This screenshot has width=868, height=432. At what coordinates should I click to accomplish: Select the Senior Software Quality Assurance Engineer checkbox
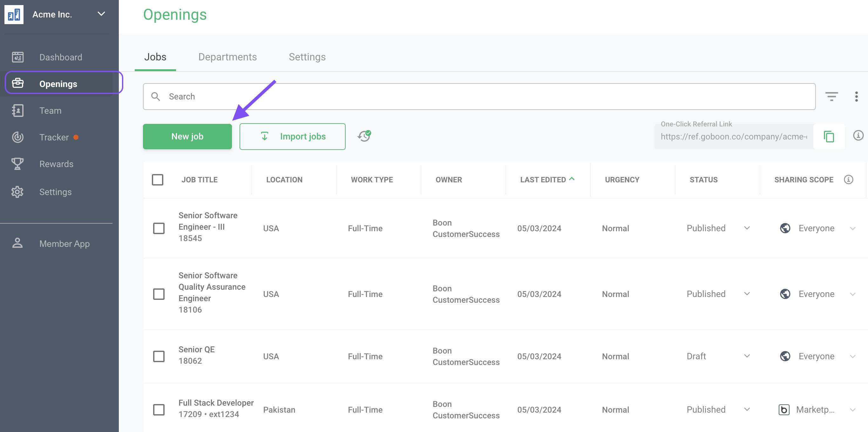159,294
